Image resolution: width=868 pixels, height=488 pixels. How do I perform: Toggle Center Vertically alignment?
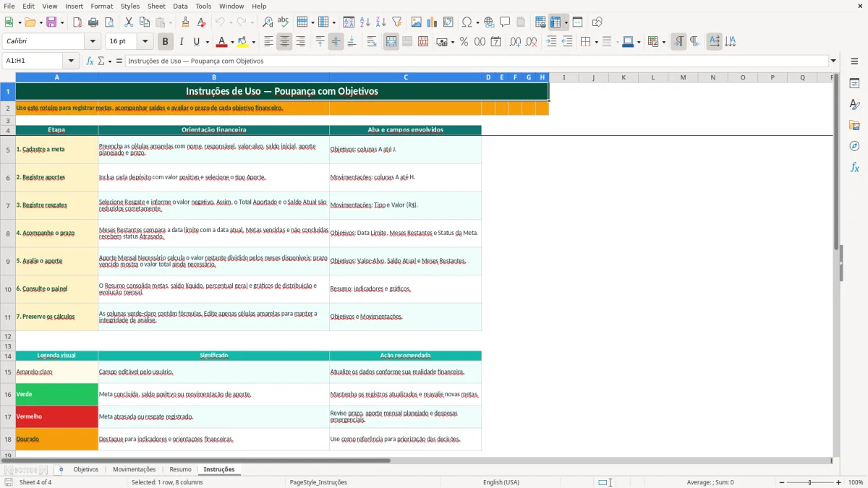click(x=336, y=42)
